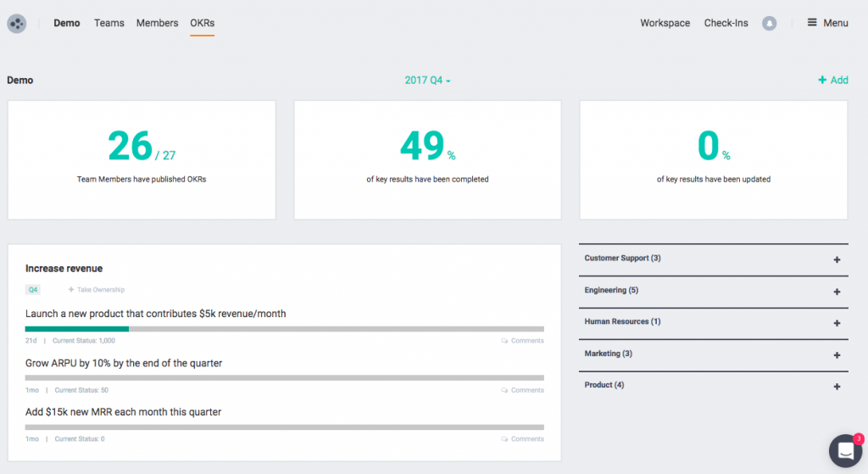Image resolution: width=868 pixels, height=474 pixels.
Task: Click the Demo page heading
Action: 20,81
